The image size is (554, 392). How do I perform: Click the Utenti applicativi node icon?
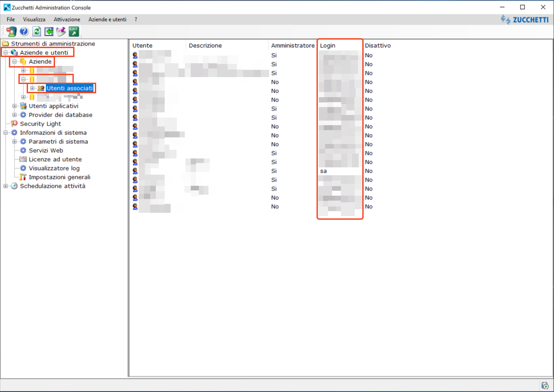click(23, 106)
